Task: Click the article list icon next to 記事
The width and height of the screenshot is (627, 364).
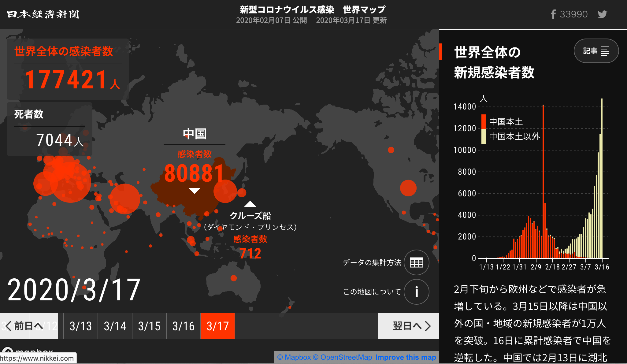Action: [605, 51]
